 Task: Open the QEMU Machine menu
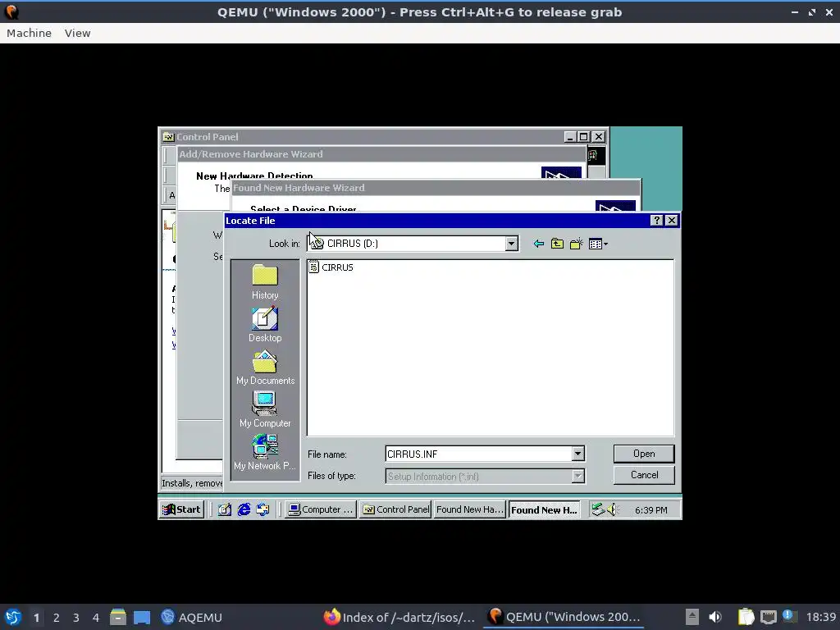[x=29, y=33]
